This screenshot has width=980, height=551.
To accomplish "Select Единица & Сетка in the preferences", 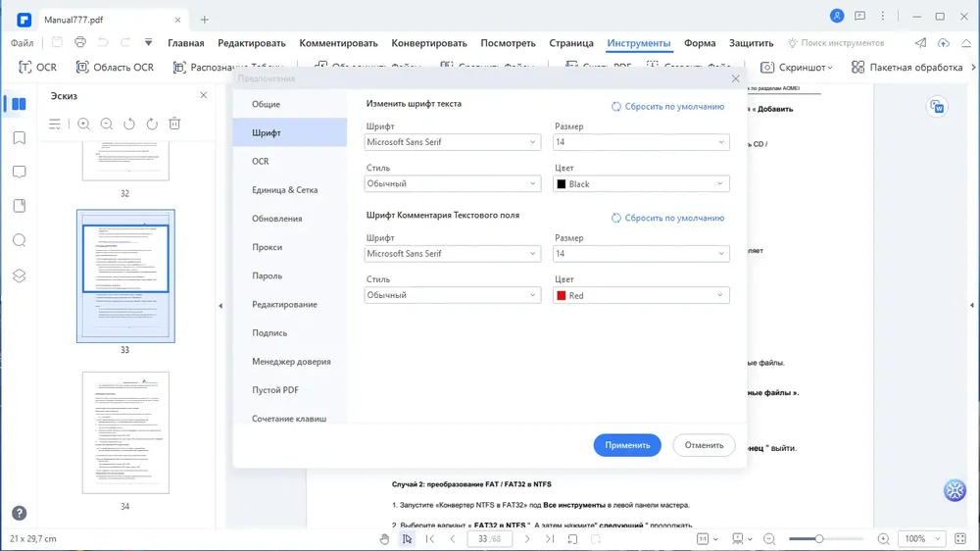I will click(x=290, y=190).
